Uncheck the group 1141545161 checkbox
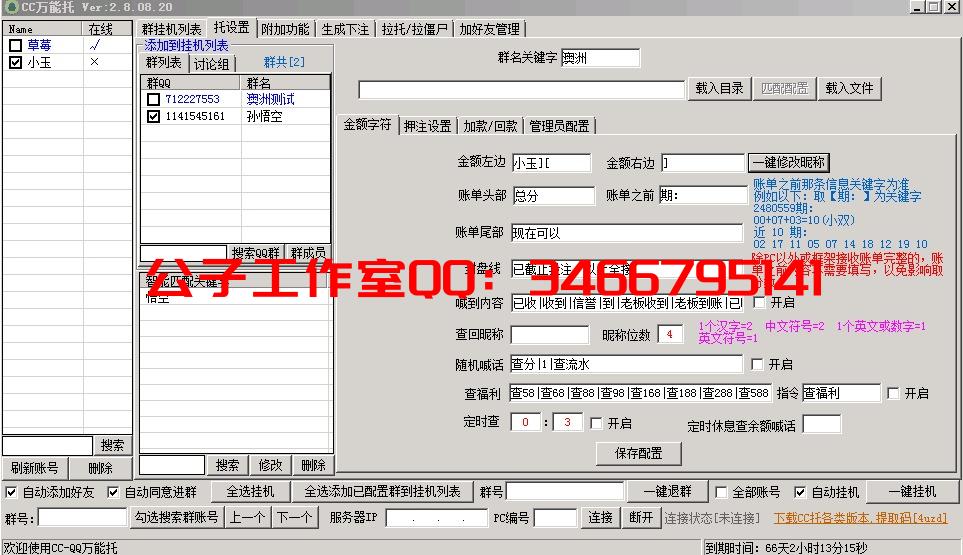Image resolution: width=963 pixels, height=555 pixels. [154, 116]
